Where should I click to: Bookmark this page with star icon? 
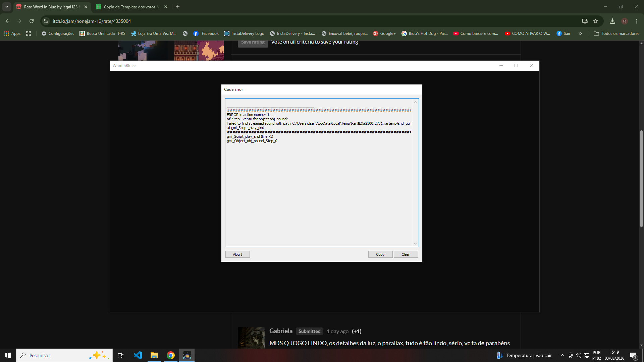pos(596,21)
